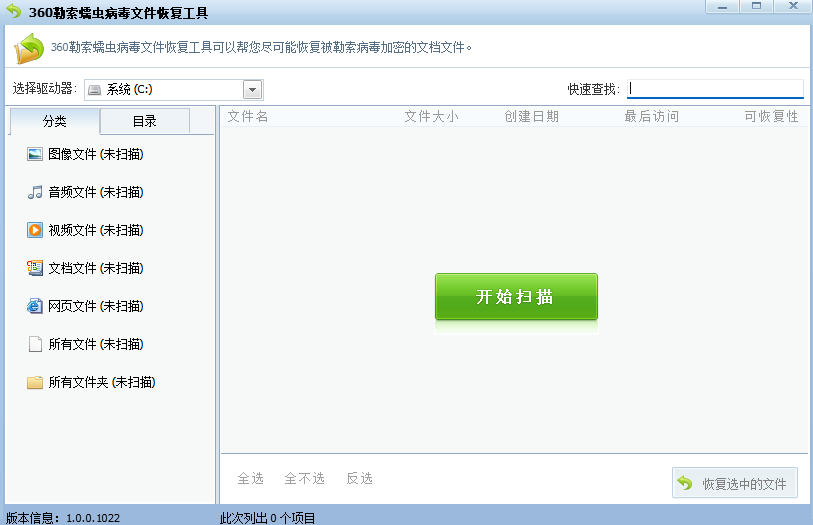Image resolution: width=813 pixels, height=525 pixels.
Task: Click the green arrow title bar app icon
Action: (13, 11)
